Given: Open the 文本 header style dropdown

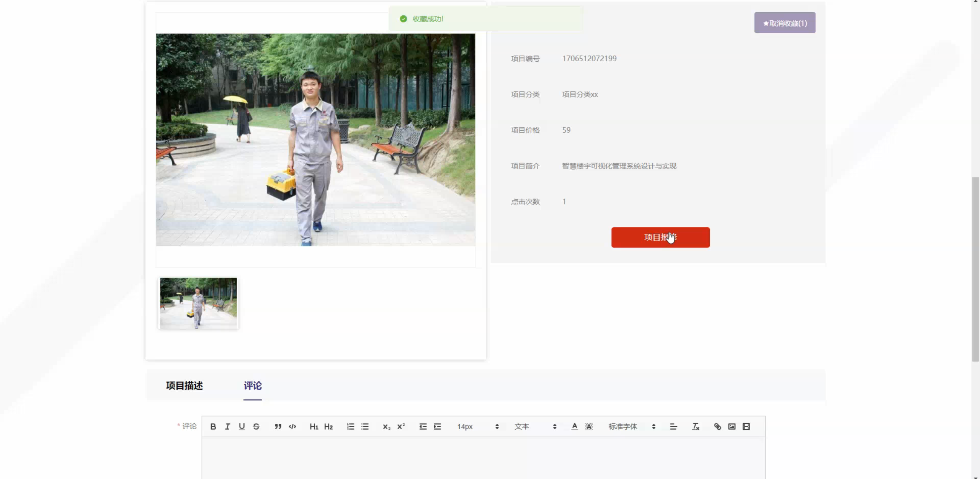Looking at the screenshot, I should (x=535, y=427).
